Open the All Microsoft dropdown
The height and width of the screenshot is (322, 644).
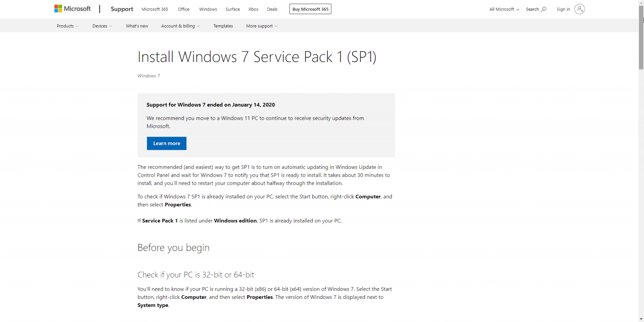coord(503,9)
